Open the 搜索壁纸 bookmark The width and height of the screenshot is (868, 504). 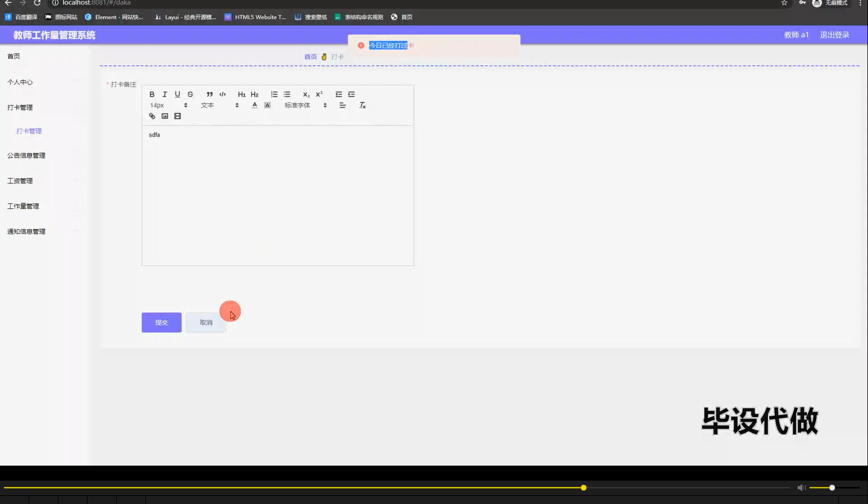[x=311, y=17]
